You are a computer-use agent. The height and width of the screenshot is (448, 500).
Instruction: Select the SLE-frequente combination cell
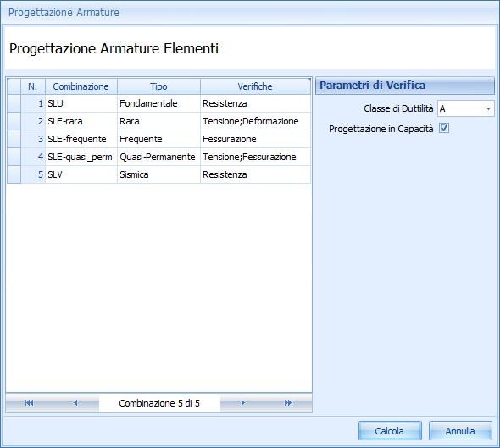point(81,139)
